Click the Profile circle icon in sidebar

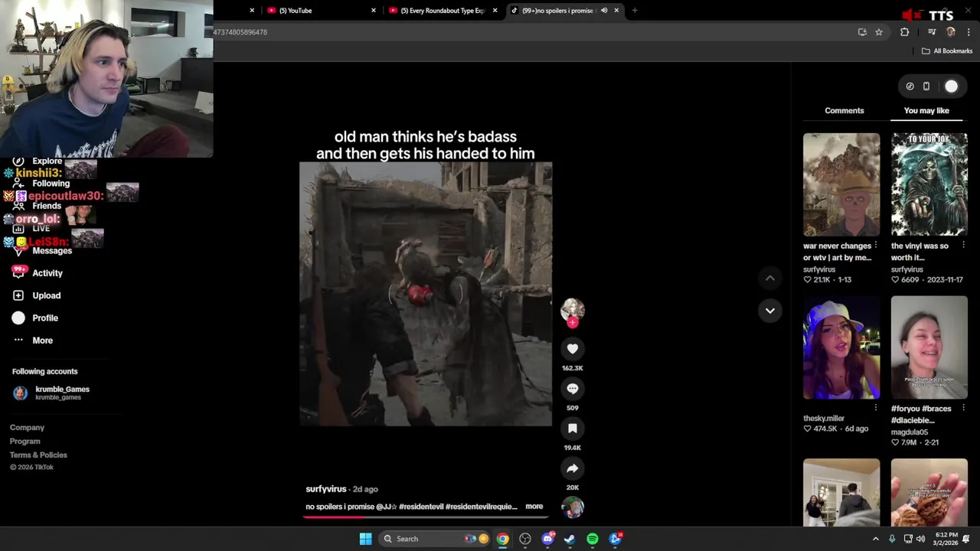coord(18,318)
